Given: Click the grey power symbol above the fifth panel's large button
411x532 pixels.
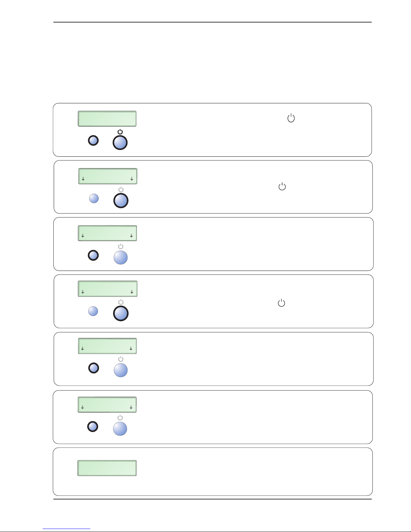Looking at the screenshot, I should pos(121,359).
